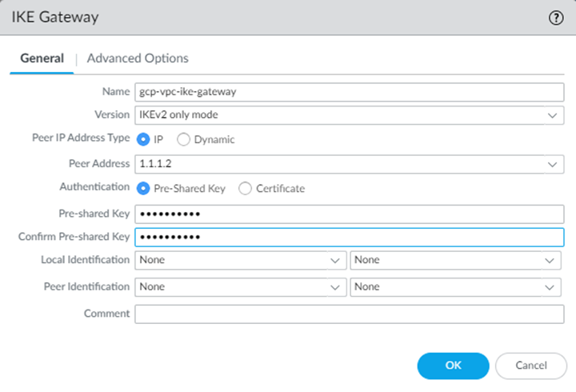Choose Certificate authentication option
Screen dimensions: 576x392
pyautogui.click(x=245, y=189)
